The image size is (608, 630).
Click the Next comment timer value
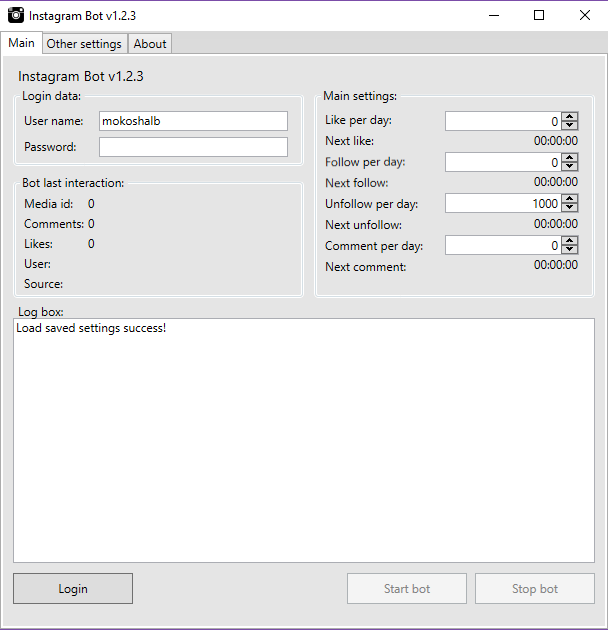pos(556,265)
